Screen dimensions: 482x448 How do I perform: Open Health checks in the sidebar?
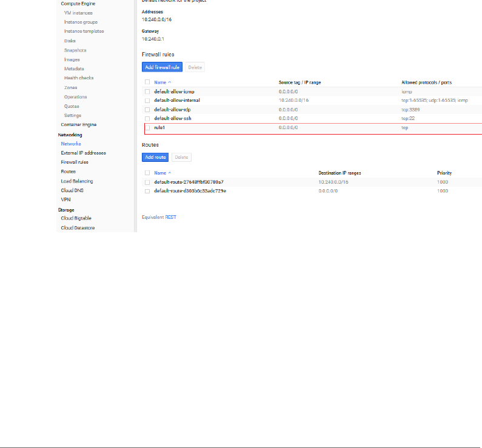click(x=79, y=78)
